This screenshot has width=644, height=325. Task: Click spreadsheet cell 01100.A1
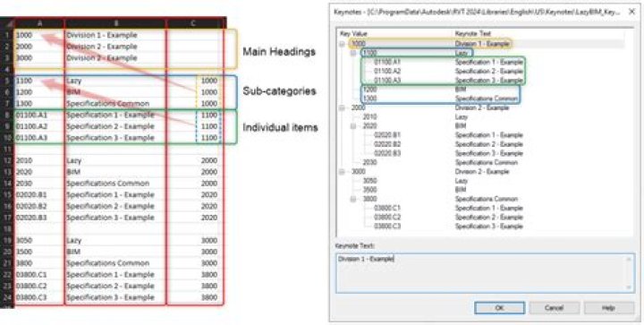[x=39, y=115]
